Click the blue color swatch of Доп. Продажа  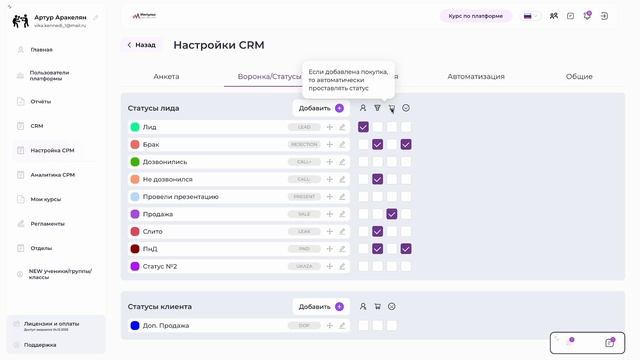point(135,325)
